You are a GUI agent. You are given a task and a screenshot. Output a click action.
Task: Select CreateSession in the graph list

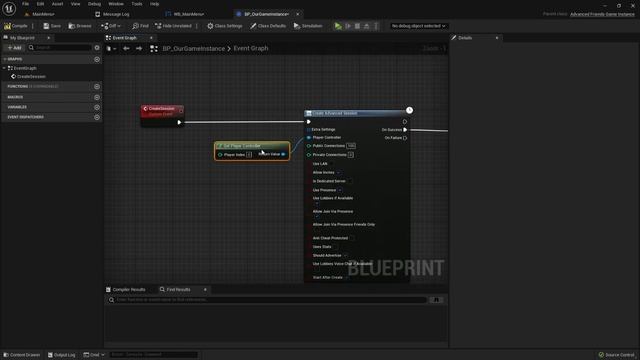[31, 76]
